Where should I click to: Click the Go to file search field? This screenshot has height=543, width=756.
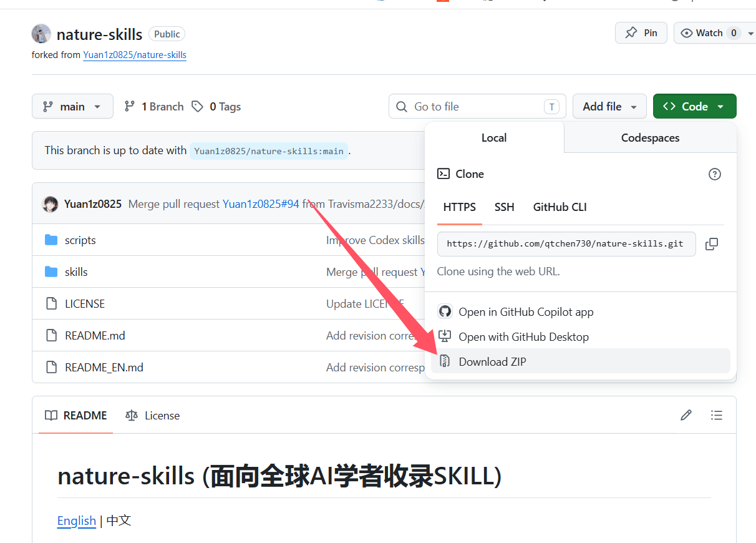pyautogui.click(x=477, y=107)
